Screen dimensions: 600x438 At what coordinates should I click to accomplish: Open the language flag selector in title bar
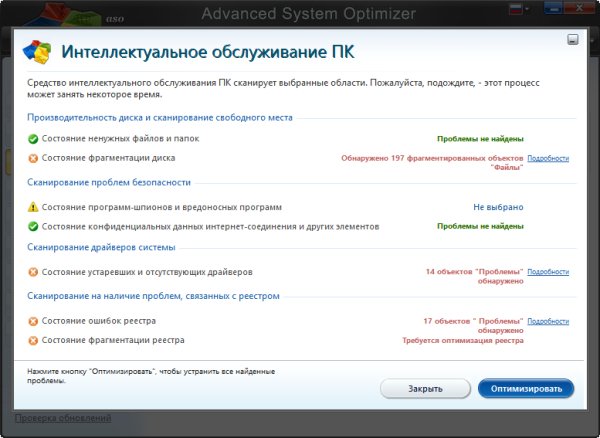[518, 9]
